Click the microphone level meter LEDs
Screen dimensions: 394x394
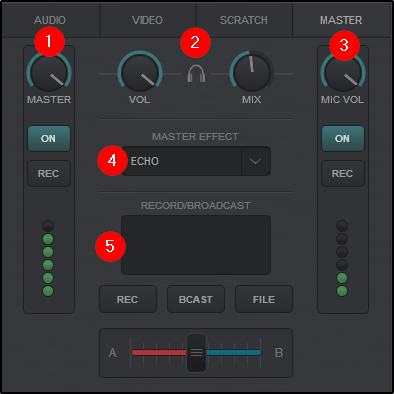[342, 258]
